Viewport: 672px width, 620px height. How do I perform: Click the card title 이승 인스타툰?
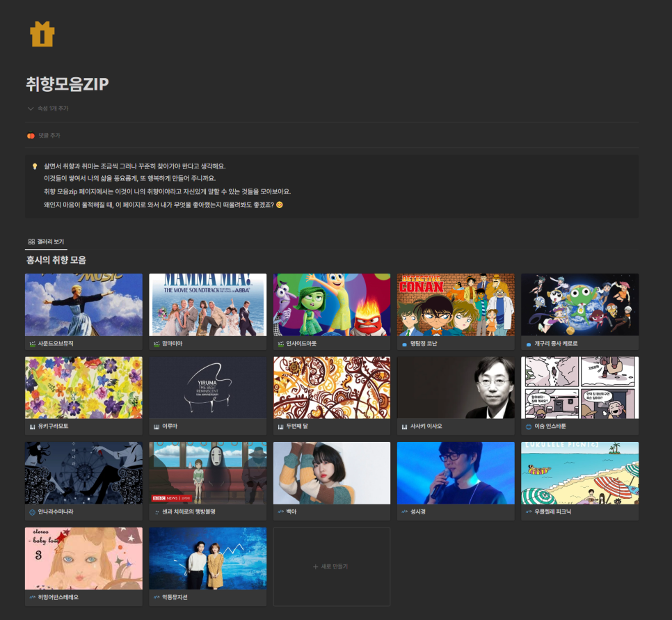[550, 427]
